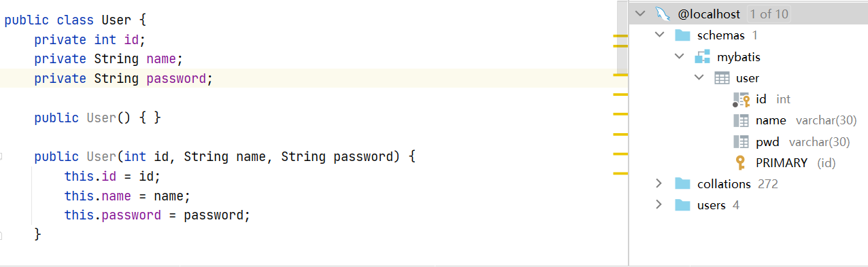Click the gold key icon beside PRIMARY
The width and height of the screenshot is (868, 267).
pos(741,163)
